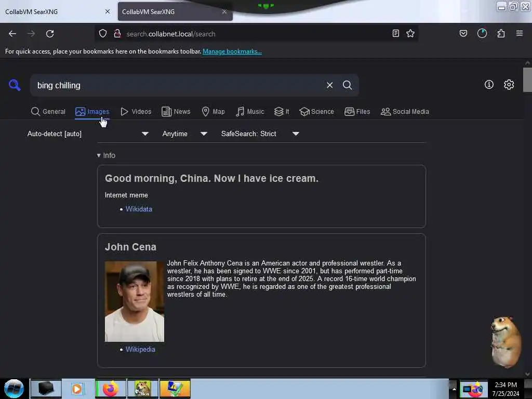Open the Wikidata link
This screenshot has width=532, height=399.
point(139,209)
